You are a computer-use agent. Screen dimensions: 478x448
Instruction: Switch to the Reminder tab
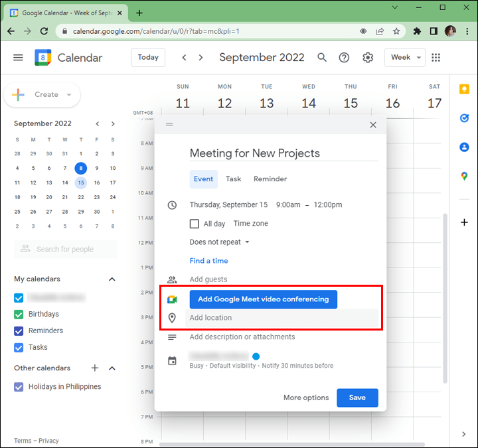(270, 179)
